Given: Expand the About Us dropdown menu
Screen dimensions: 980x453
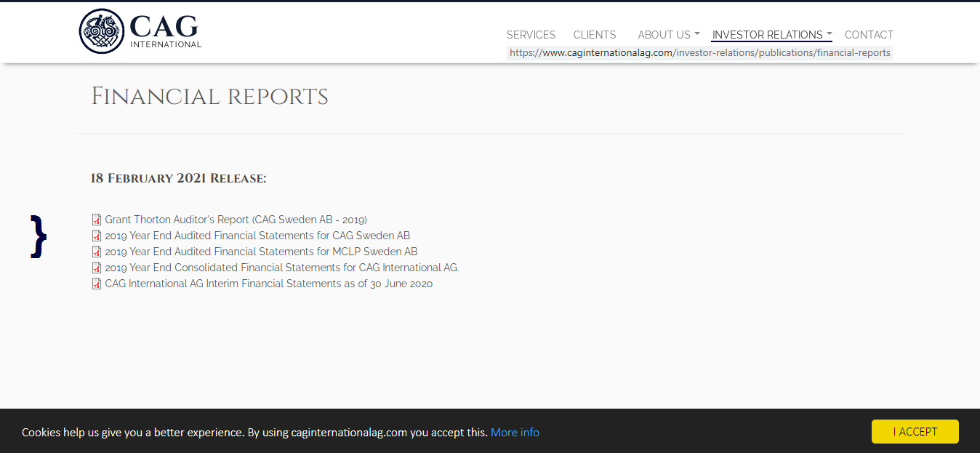Looking at the screenshot, I should 668,35.
